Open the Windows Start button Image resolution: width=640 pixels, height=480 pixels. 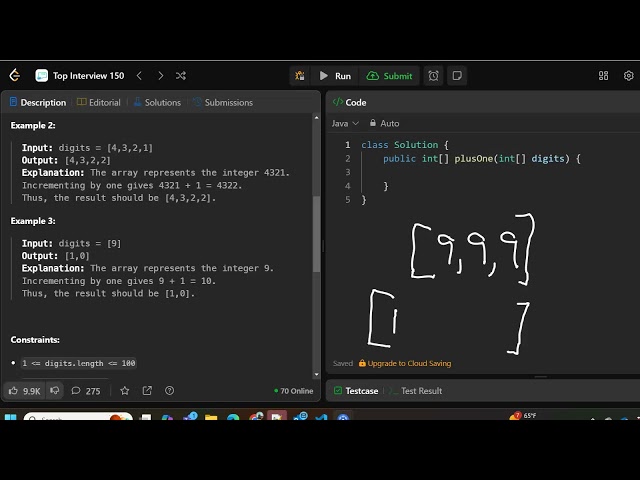click(11, 417)
